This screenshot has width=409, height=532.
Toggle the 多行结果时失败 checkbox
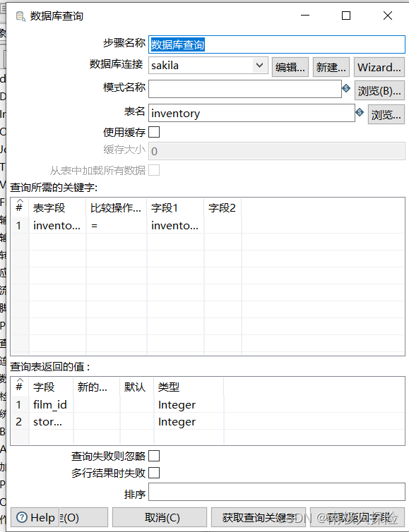(154, 473)
